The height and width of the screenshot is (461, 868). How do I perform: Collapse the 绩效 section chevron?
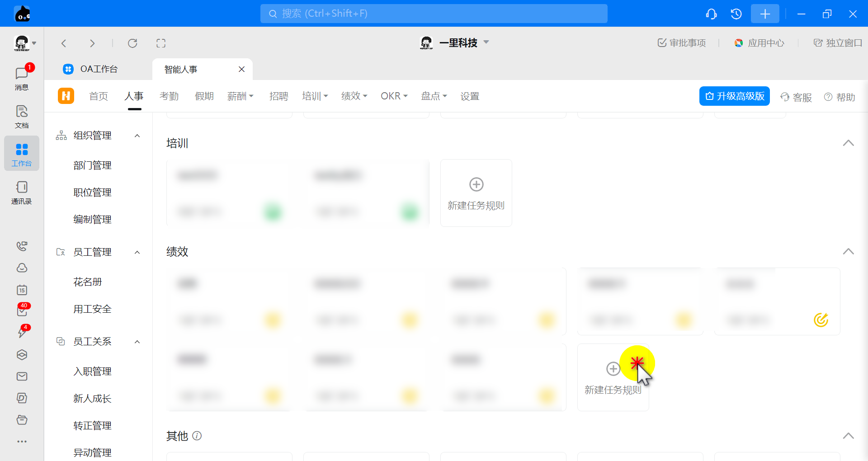(848, 252)
